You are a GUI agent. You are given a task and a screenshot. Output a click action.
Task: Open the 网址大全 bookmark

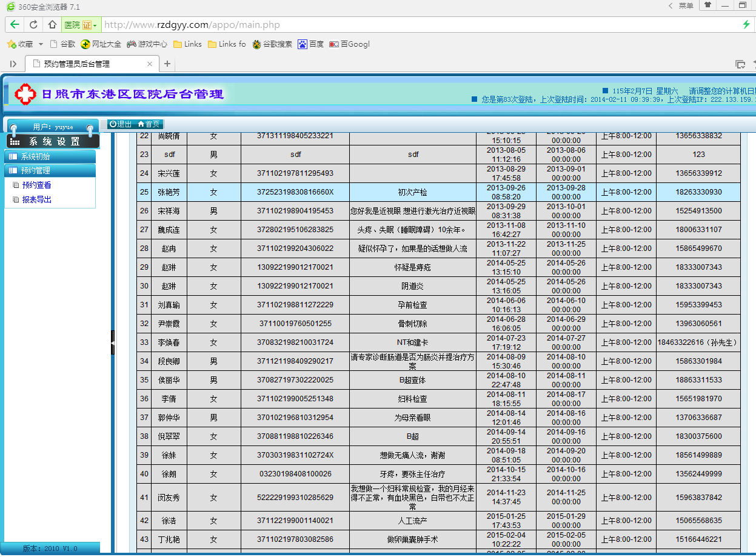click(x=101, y=44)
